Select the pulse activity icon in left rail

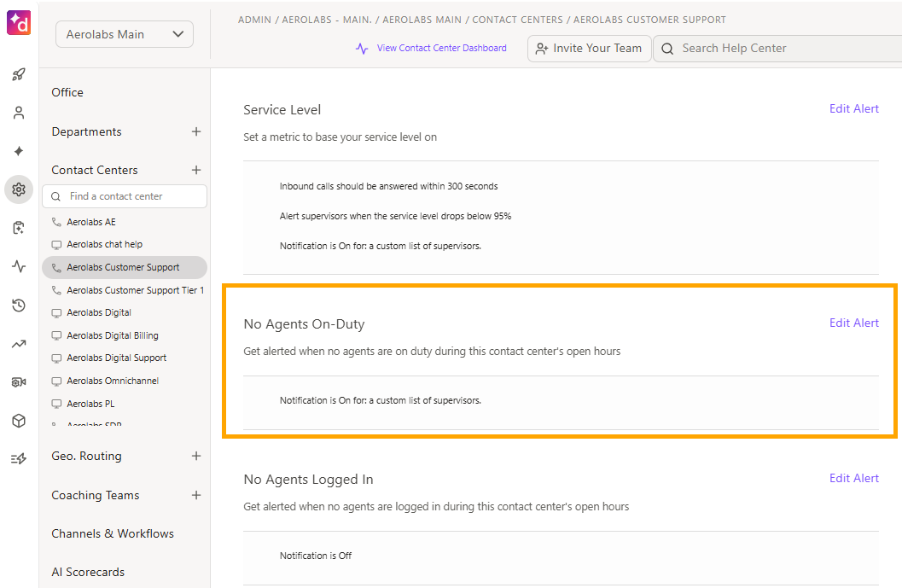pos(19,266)
